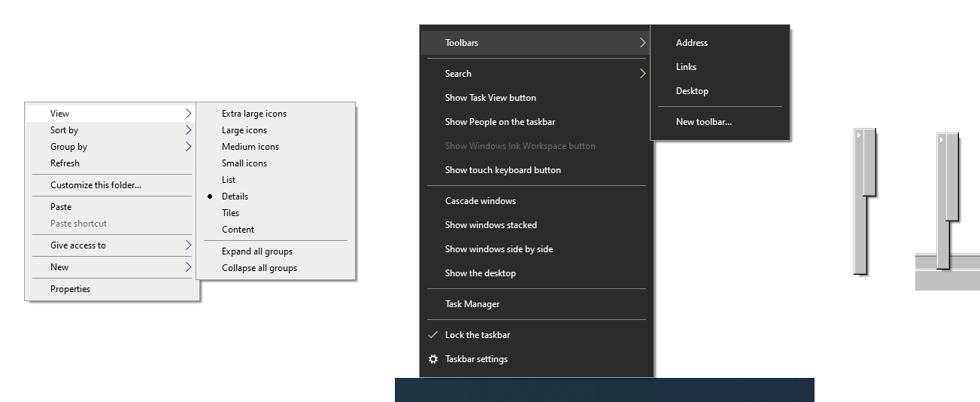This screenshot has width=980, height=402.
Task: Click the checkmark icon for Lock the taskbar
Action: [432, 335]
